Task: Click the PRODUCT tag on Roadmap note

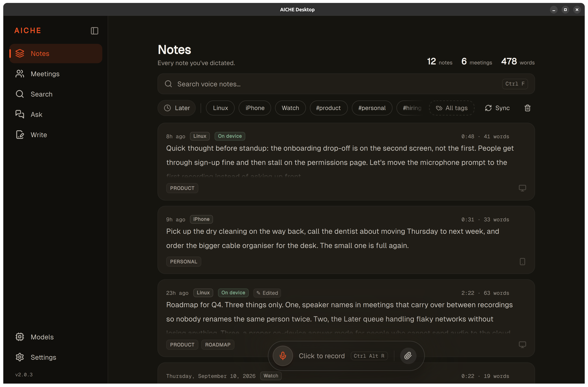Action: pyautogui.click(x=182, y=345)
